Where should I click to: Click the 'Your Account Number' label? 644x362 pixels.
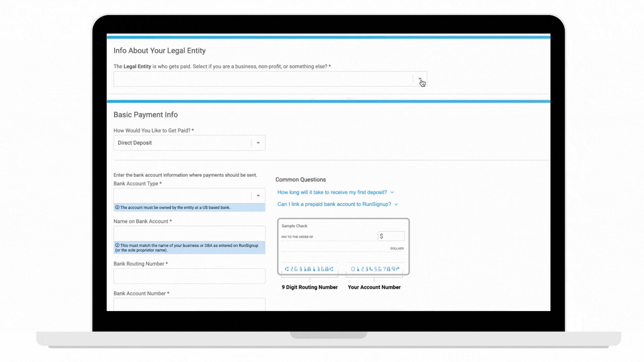coord(374,287)
